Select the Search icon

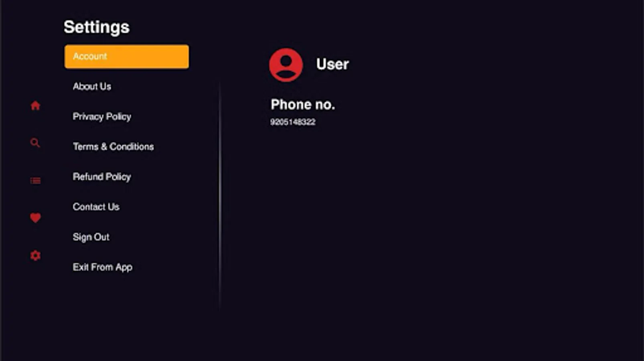pos(35,143)
